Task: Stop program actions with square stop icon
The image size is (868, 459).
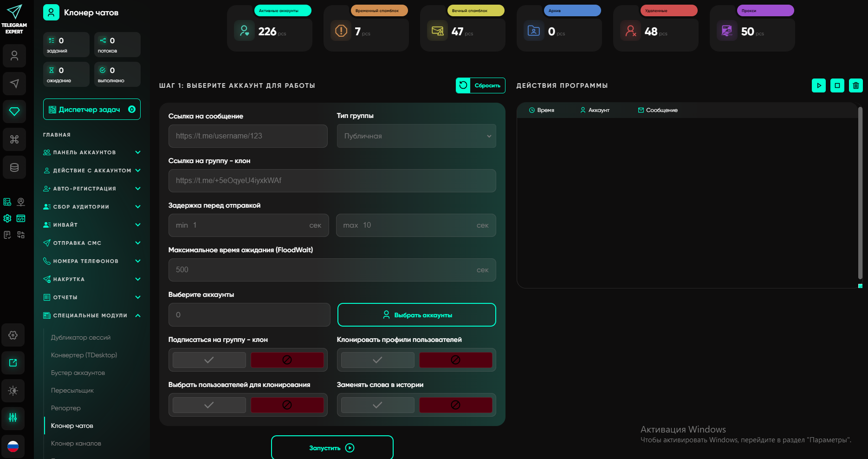Action: click(x=837, y=85)
